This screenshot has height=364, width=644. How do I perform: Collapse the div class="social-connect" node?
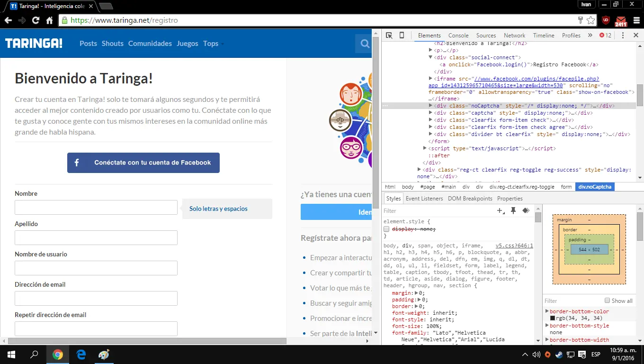coord(430,57)
